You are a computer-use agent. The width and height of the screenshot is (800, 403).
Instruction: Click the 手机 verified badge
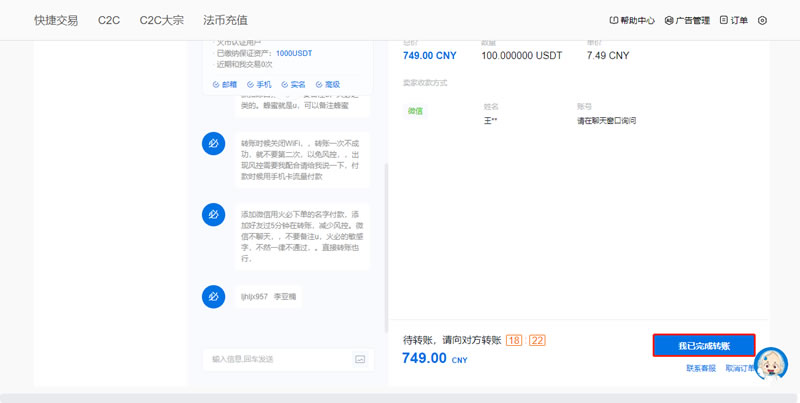[x=259, y=85]
